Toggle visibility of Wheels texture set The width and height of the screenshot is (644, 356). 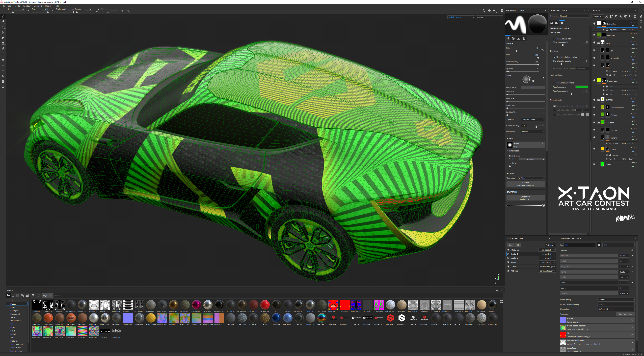point(508,271)
